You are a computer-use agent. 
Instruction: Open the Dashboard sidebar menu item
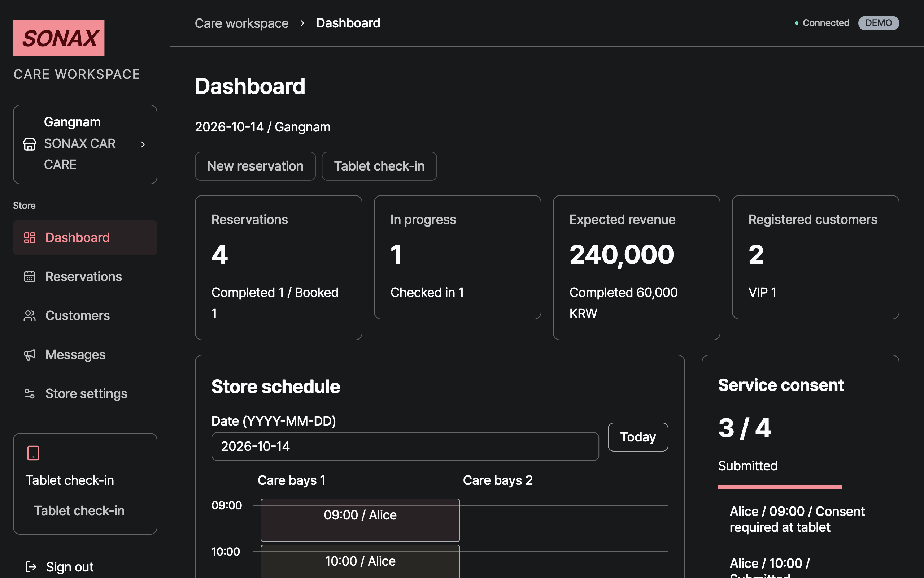[85, 237]
